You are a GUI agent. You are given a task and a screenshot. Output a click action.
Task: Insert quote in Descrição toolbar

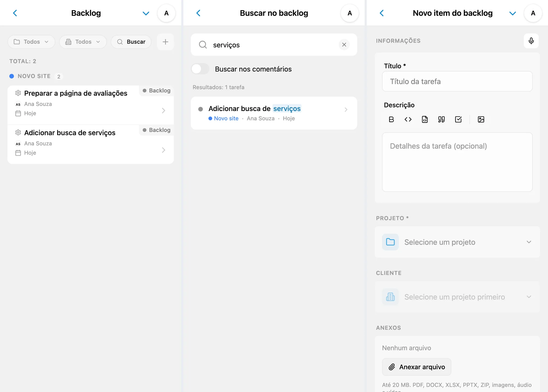[x=442, y=120]
